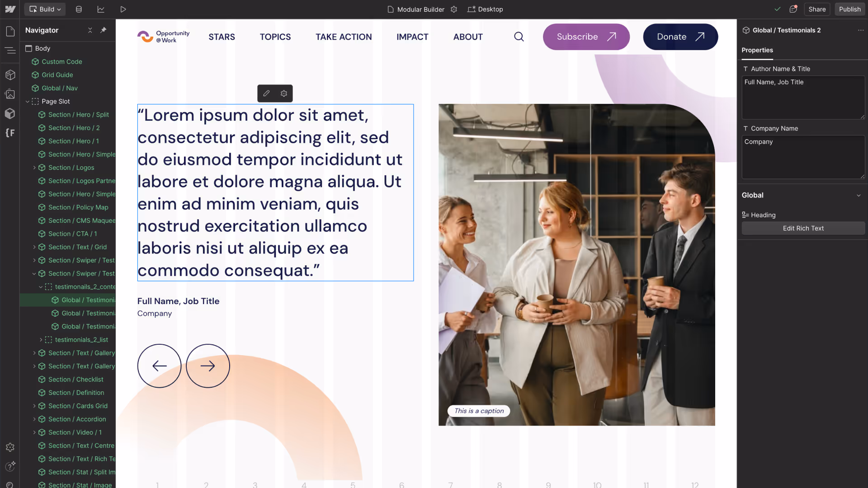Click the Share button

coord(817,9)
